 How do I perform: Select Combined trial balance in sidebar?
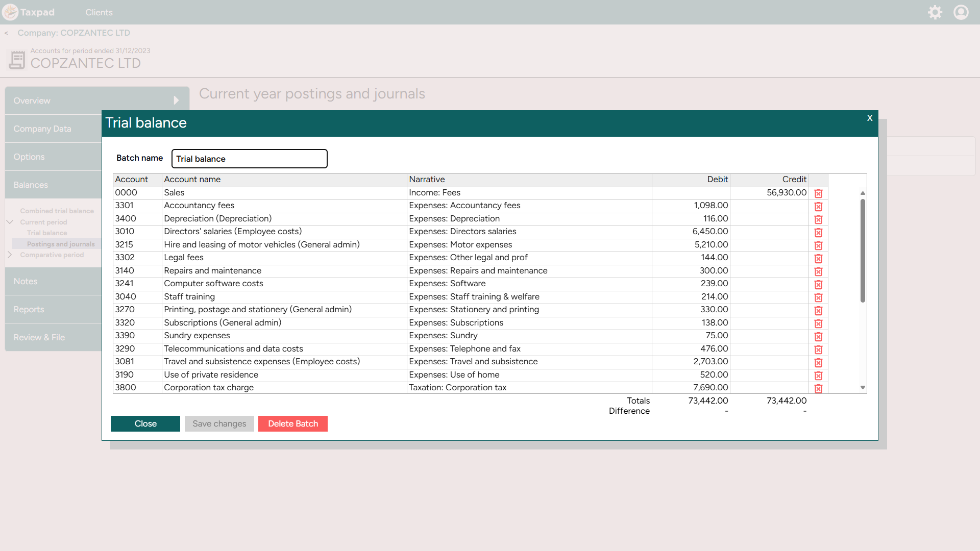pyautogui.click(x=57, y=211)
